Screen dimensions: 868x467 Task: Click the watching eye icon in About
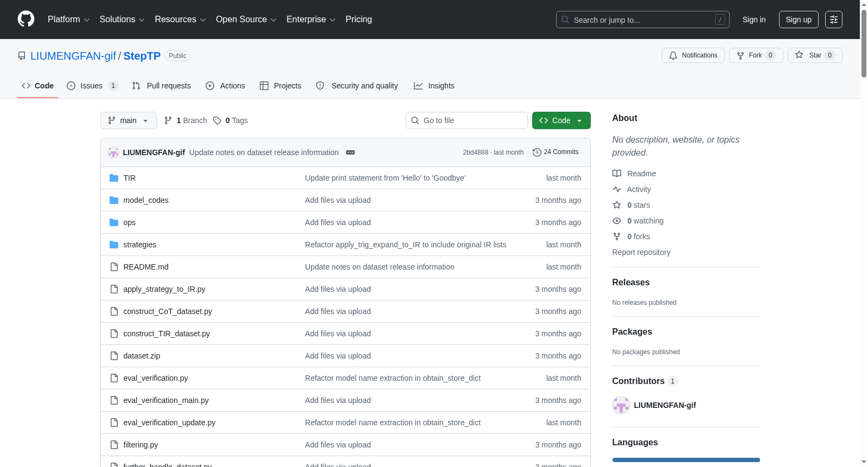617,221
